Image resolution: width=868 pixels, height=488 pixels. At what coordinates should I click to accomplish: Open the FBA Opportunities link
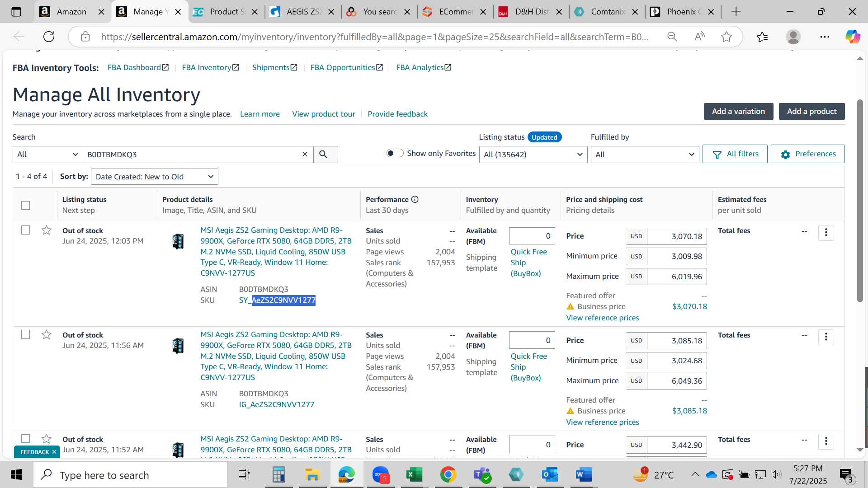click(x=347, y=67)
